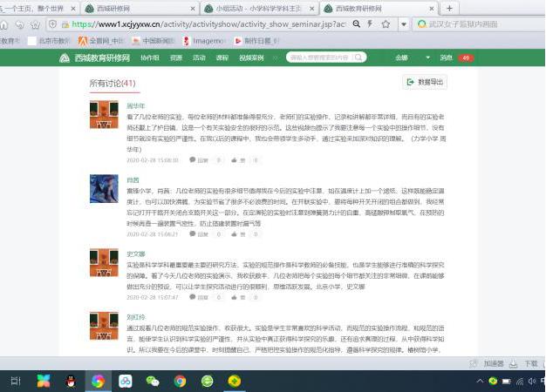This screenshot has height=392, width=546.
Task: Open the 课程 navigation menu
Action: (222, 57)
